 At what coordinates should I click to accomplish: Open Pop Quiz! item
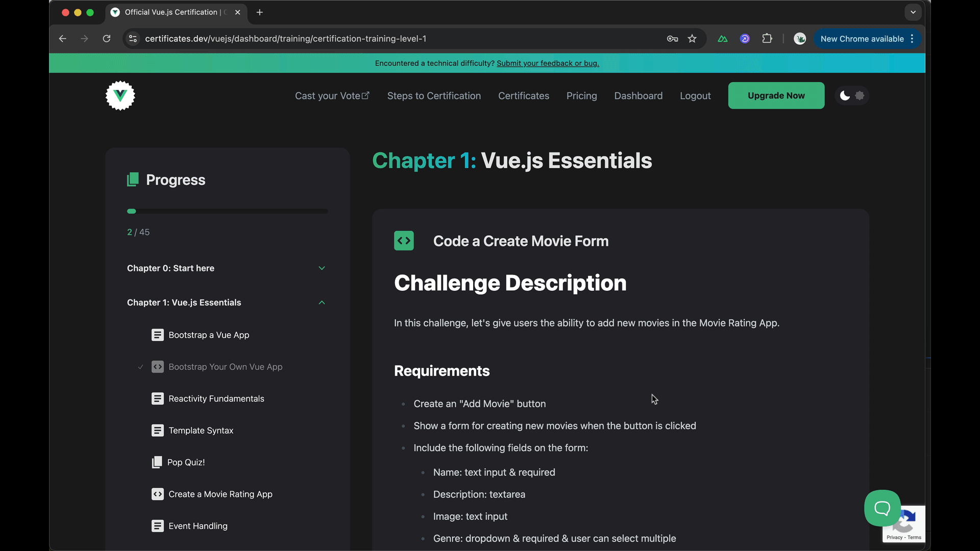pos(186,462)
